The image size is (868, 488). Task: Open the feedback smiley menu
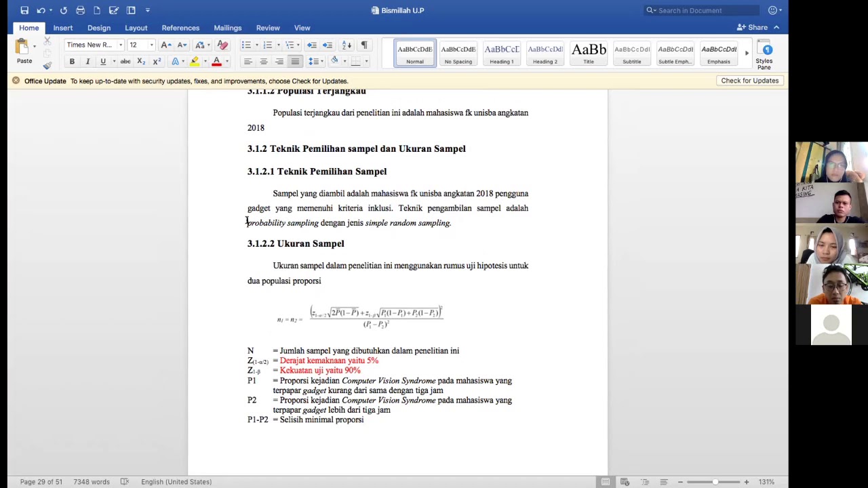pyautogui.click(x=775, y=10)
